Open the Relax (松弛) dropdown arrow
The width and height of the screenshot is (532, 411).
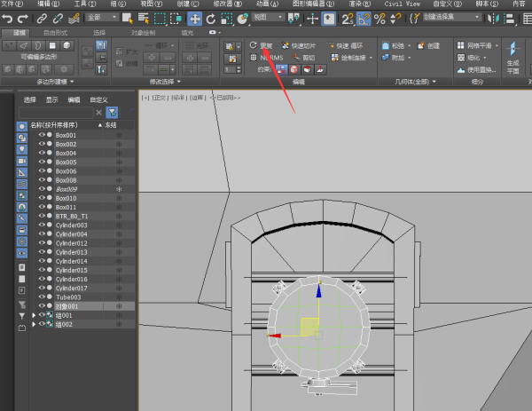[409, 45]
